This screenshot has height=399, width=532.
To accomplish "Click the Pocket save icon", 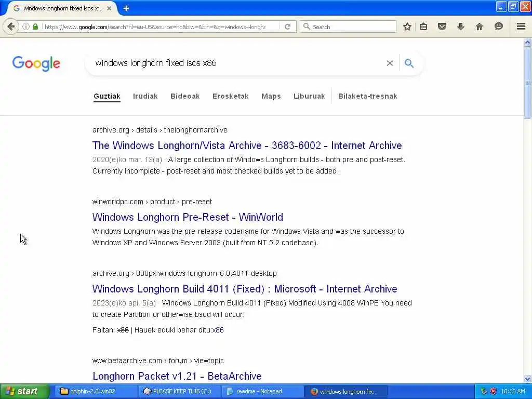I will pos(442,26).
